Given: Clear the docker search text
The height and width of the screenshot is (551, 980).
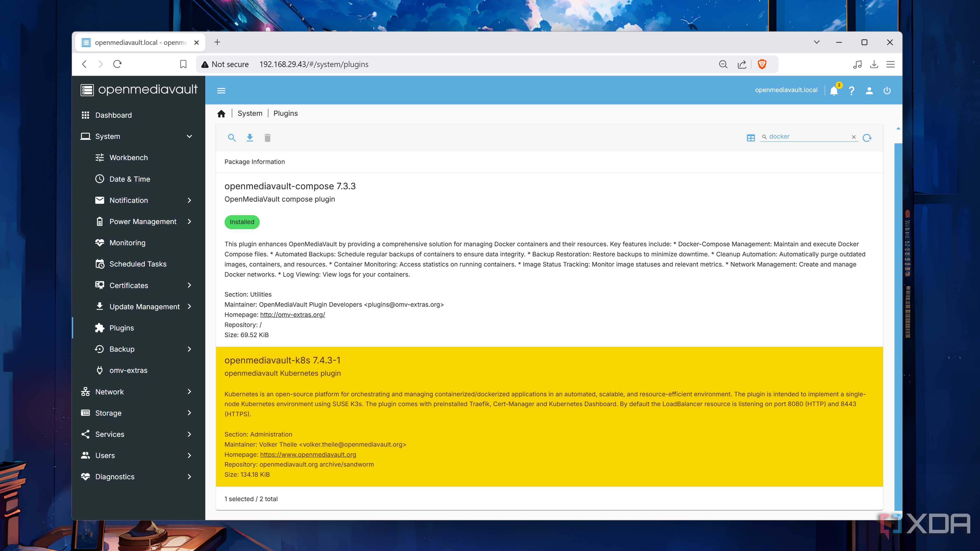Looking at the screenshot, I should point(854,137).
